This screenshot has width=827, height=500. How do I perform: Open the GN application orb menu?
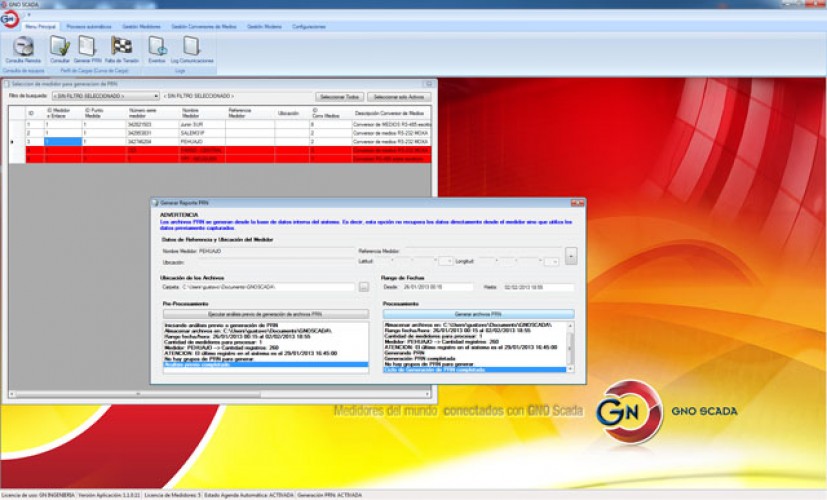9,19
